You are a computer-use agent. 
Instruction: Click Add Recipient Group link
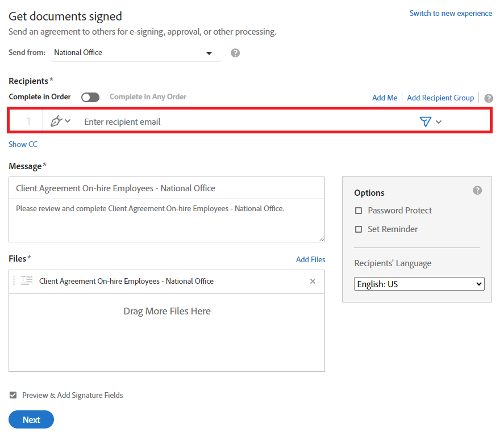[x=440, y=98]
